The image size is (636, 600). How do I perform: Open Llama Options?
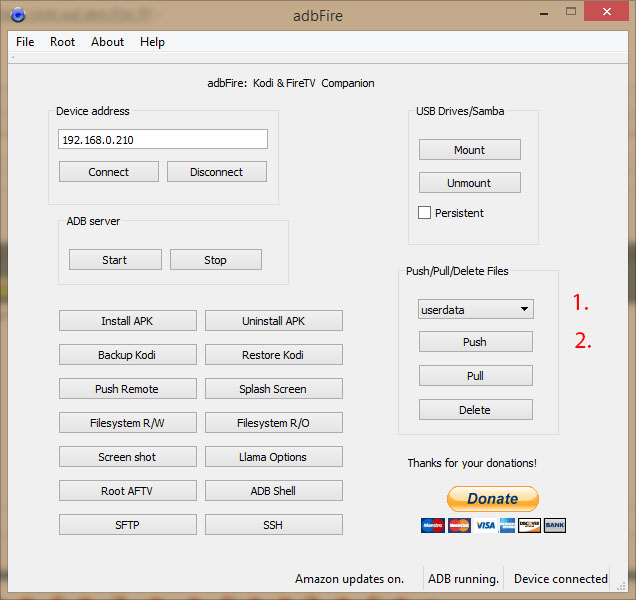274,457
